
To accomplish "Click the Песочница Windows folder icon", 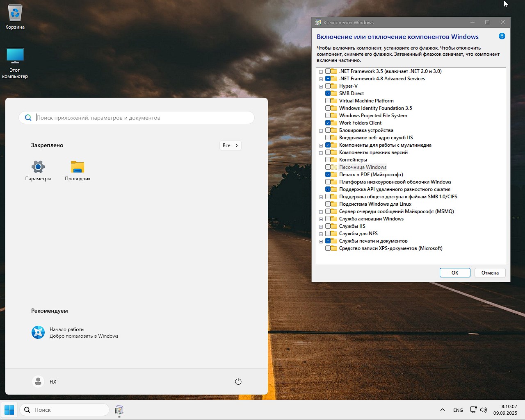I will (x=334, y=167).
